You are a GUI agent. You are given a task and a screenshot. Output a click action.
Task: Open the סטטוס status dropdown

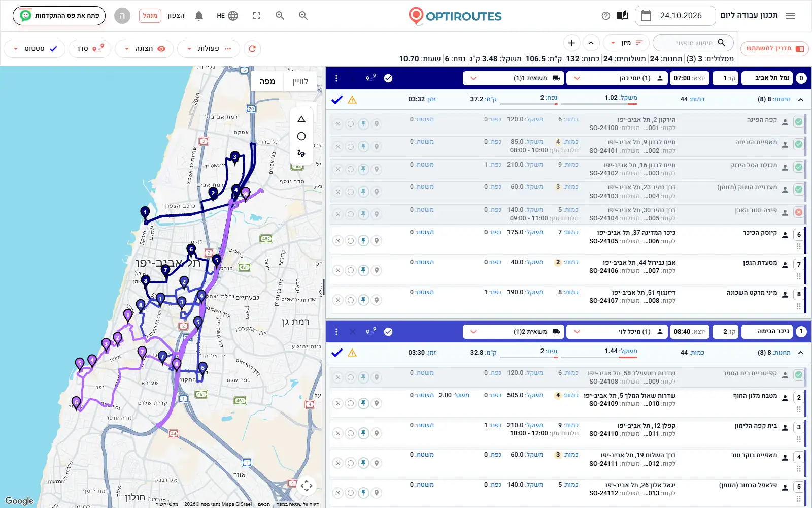(35, 48)
